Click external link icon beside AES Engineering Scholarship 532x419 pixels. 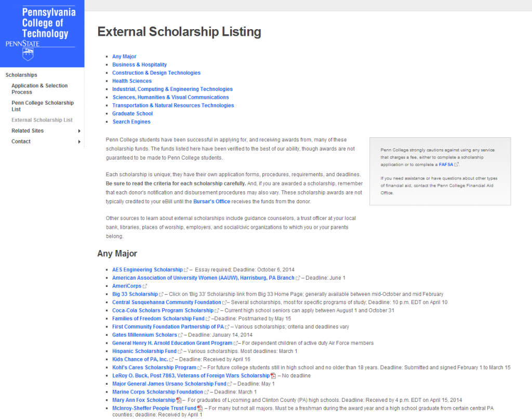coord(186,270)
